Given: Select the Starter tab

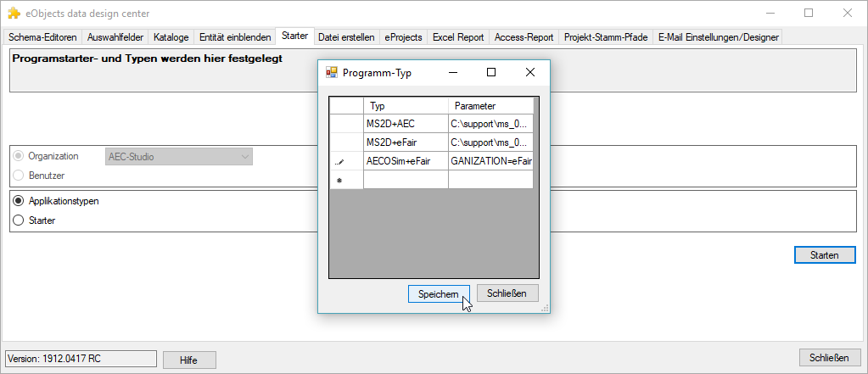Looking at the screenshot, I should coord(295,36).
